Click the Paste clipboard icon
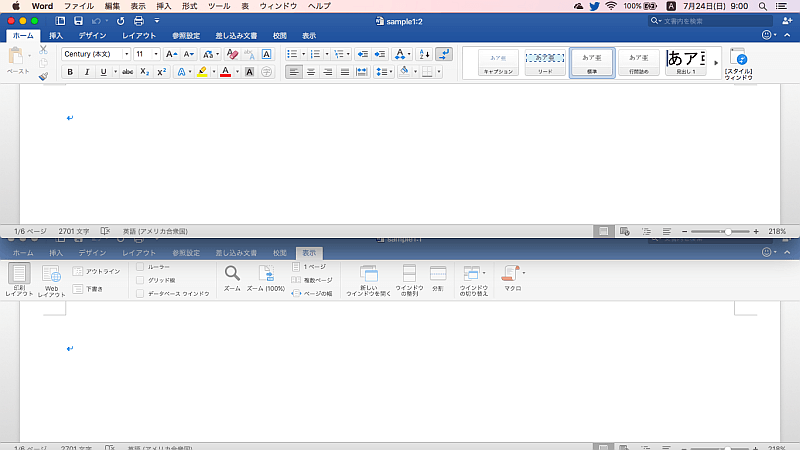800x450 pixels. pyautogui.click(x=16, y=56)
